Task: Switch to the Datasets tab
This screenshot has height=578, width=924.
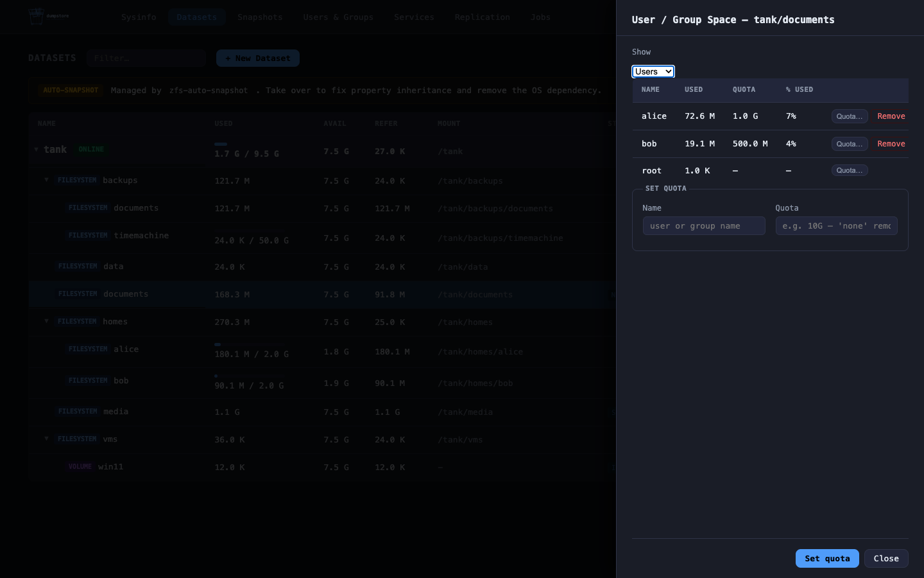Action: click(197, 17)
